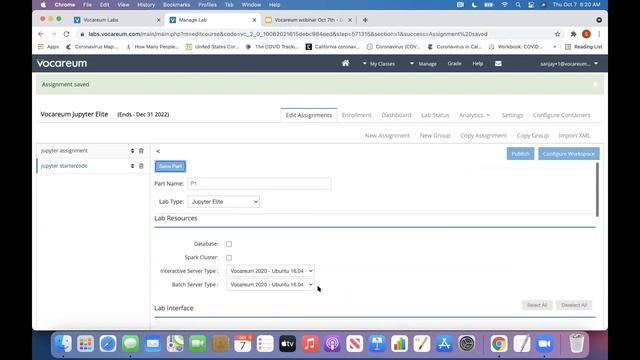Click the back arrow above Save Part
This screenshot has width=640, height=360.
pyautogui.click(x=158, y=151)
